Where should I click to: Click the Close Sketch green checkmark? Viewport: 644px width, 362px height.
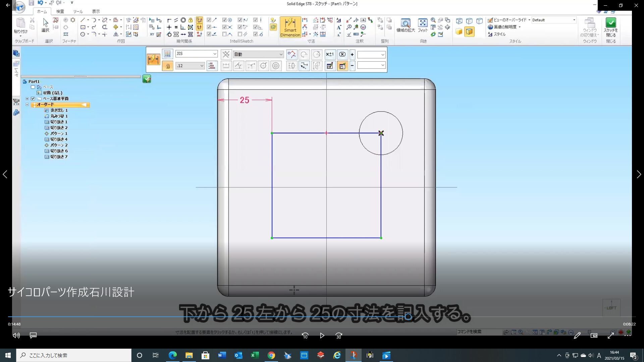point(611,23)
